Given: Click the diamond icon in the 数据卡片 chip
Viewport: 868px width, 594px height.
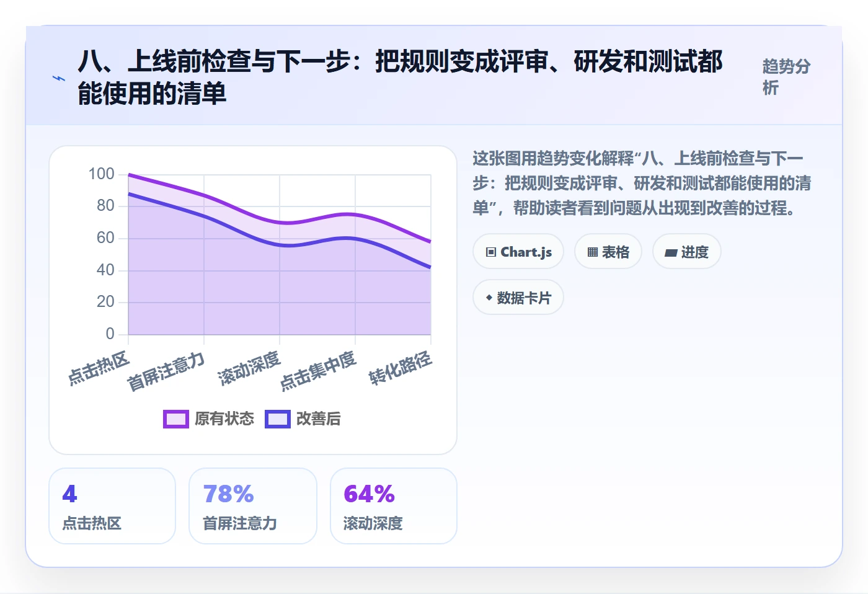Looking at the screenshot, I should click(489, 298).
